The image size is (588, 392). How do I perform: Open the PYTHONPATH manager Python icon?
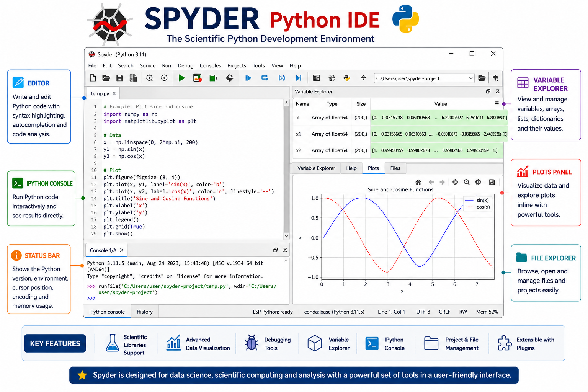pyautogui.click(x=347, y=78)
